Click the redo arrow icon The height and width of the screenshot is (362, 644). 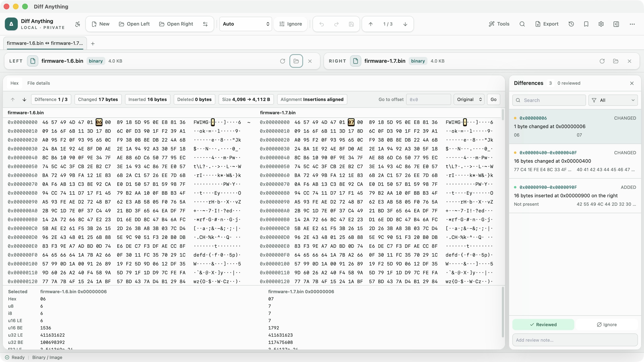coord(336,24)
